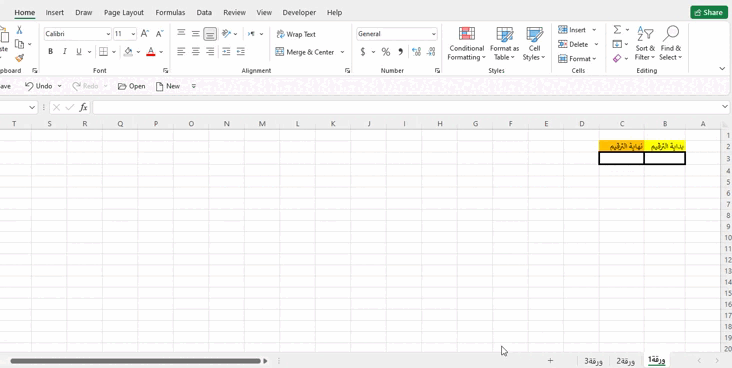Open Conditional Formatting menu

466,44
